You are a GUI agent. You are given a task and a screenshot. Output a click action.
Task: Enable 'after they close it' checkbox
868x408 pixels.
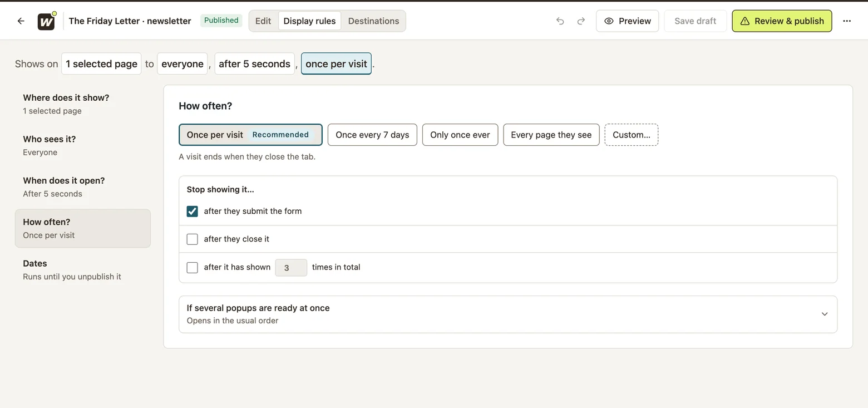tap(193, 239)
